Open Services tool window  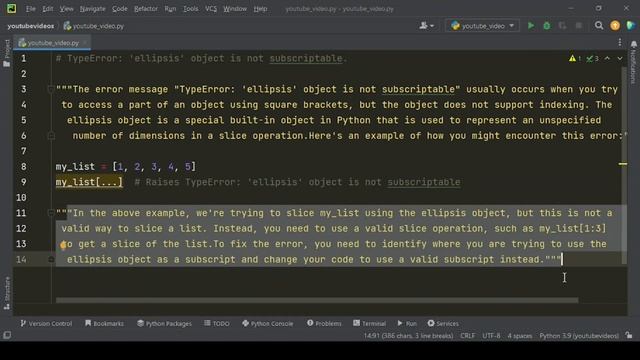pyautogui.click(x=443, y=323)
